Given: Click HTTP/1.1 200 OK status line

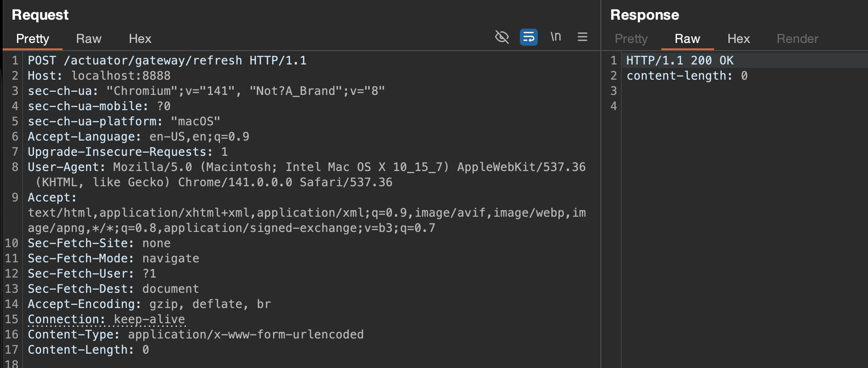Looking at the screenshot, I should tap(680, 60).
